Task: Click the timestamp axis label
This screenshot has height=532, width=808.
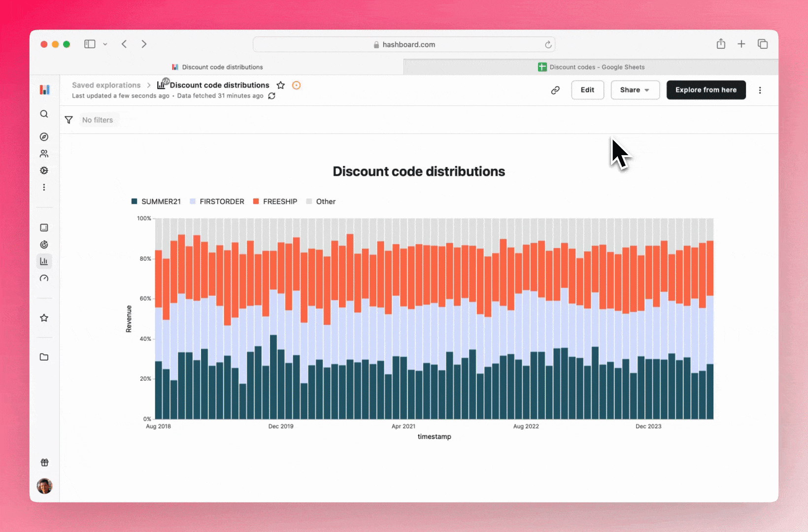Action: pos(434,436)
